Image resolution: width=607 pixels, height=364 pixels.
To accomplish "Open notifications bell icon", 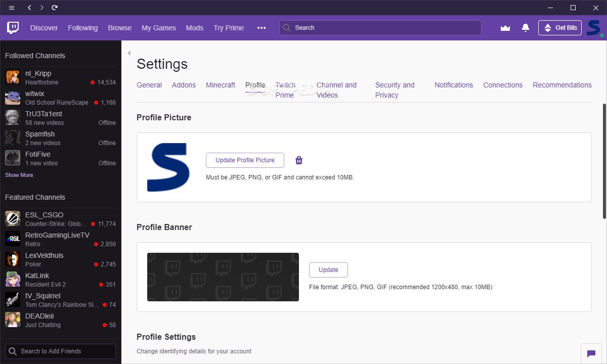I will [x=526, y=28].
